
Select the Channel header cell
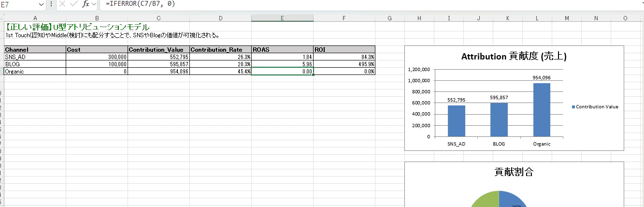pos(35,49)
